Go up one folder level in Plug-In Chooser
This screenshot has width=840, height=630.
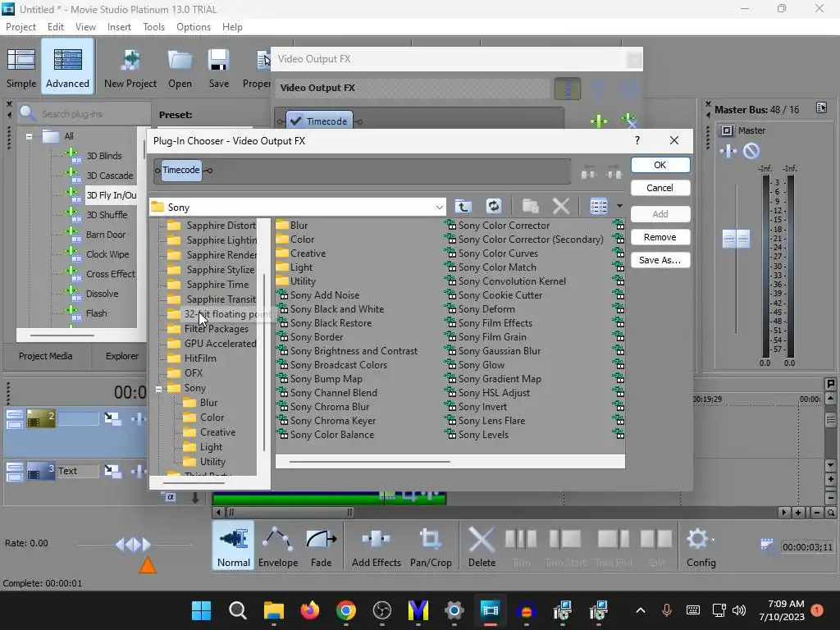463,206
